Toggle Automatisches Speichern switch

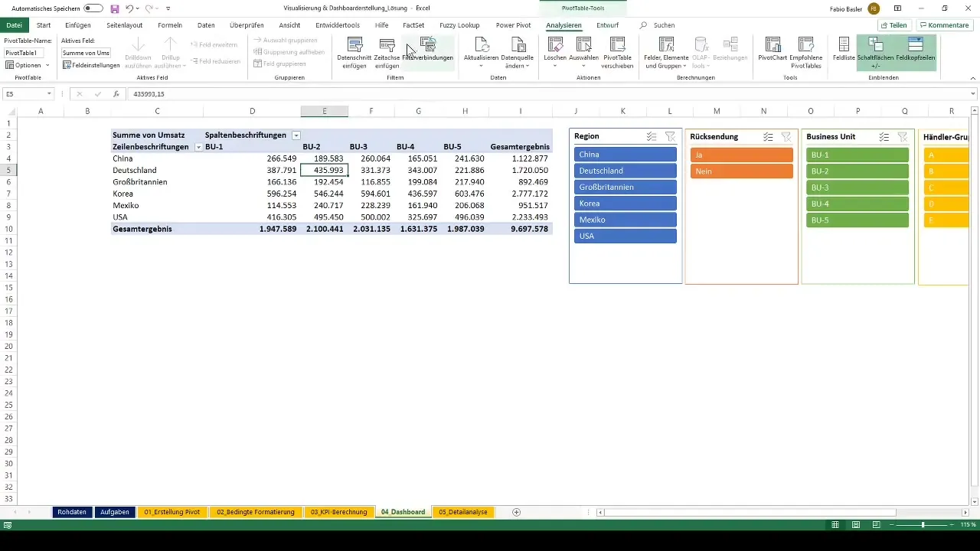[x=93, y=8]
